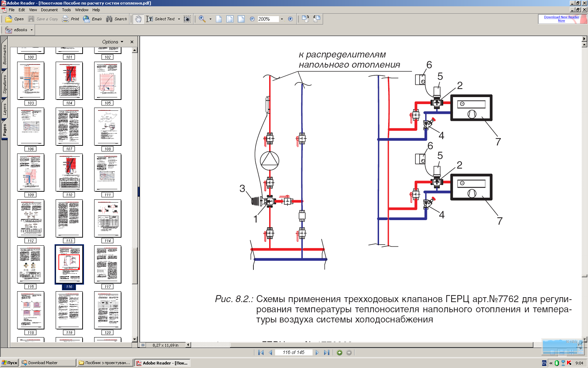The height and width of the screenshot is (368, 588).
Task: Click the Пуск start button
Action: (9, 363)
